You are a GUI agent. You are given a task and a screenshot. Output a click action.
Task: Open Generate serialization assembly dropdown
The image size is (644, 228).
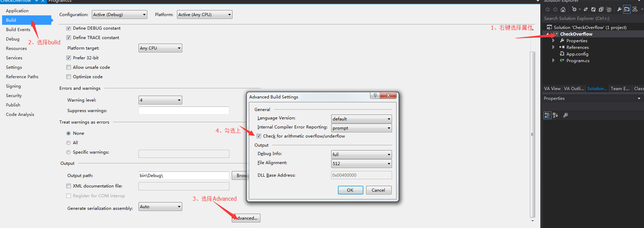click(160, 207)
